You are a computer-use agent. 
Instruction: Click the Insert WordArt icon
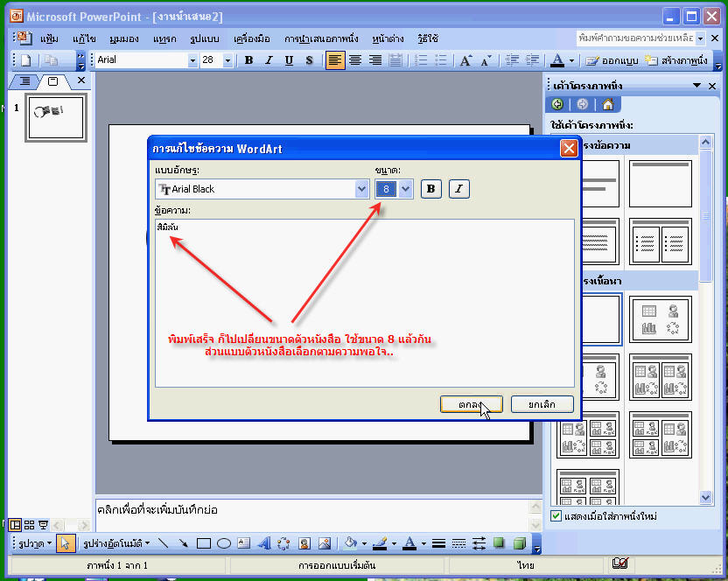263,542
